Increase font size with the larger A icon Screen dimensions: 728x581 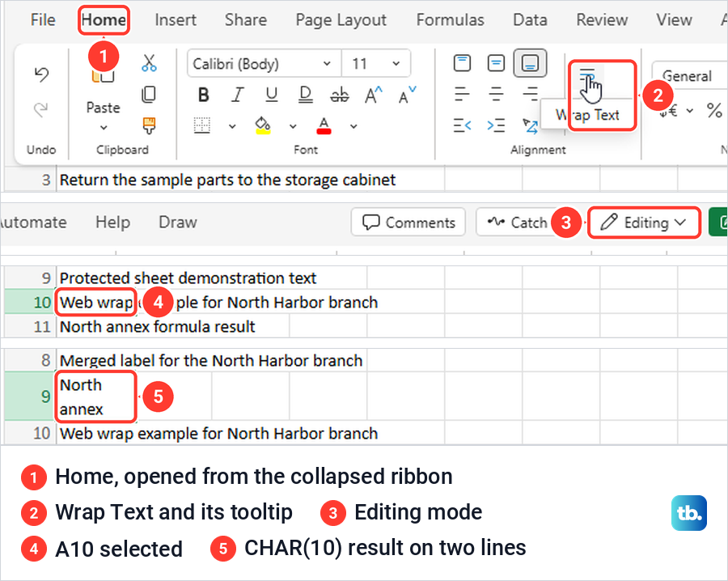tap(373, 95)
